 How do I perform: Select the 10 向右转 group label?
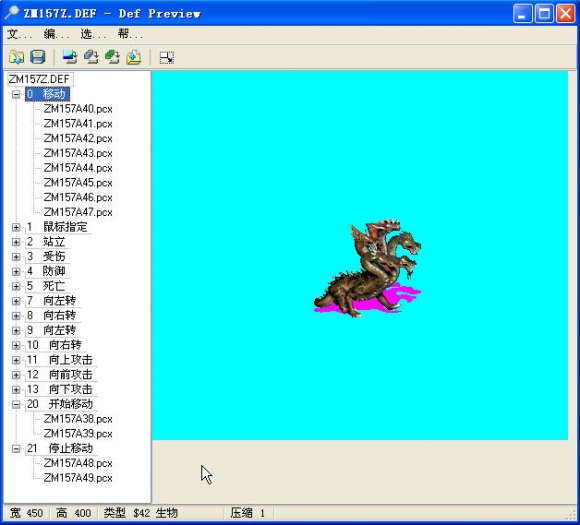[55, 345]
